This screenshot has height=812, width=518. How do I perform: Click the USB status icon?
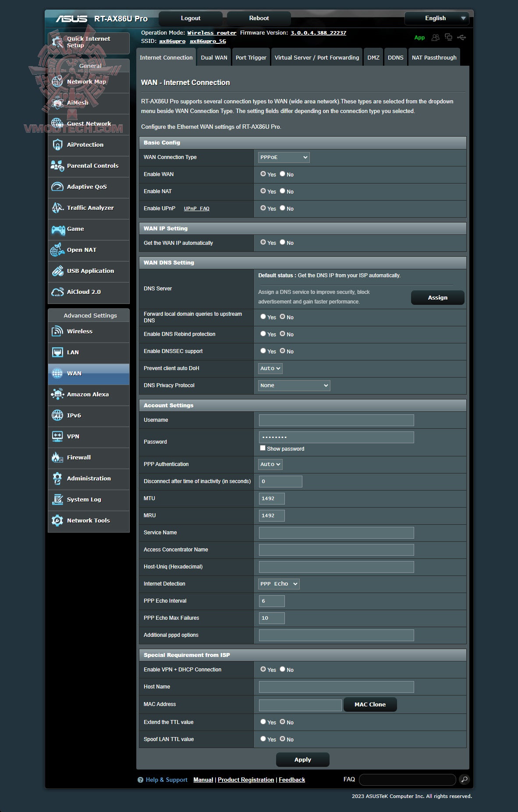(461, 37)
